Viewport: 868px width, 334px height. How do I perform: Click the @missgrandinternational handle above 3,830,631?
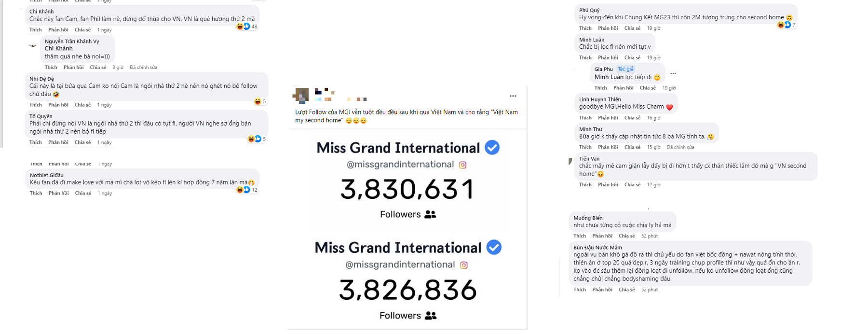pyautogui.click(x=400, y=165)
